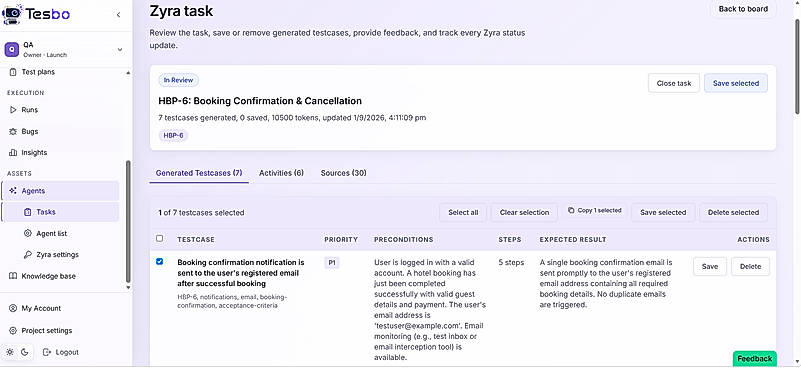801x368 pixels.
Task: Click the Logout link
Action: 61,352
